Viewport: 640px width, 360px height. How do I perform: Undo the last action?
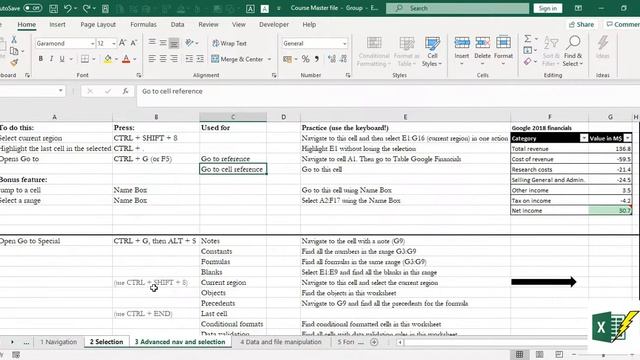(68, 8)
